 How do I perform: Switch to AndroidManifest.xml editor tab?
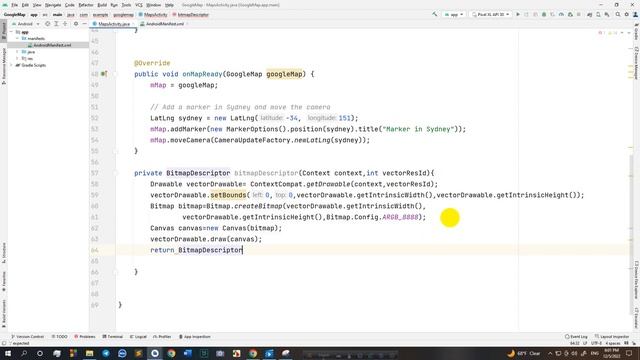pyautogui.click(x=164, y=24)
